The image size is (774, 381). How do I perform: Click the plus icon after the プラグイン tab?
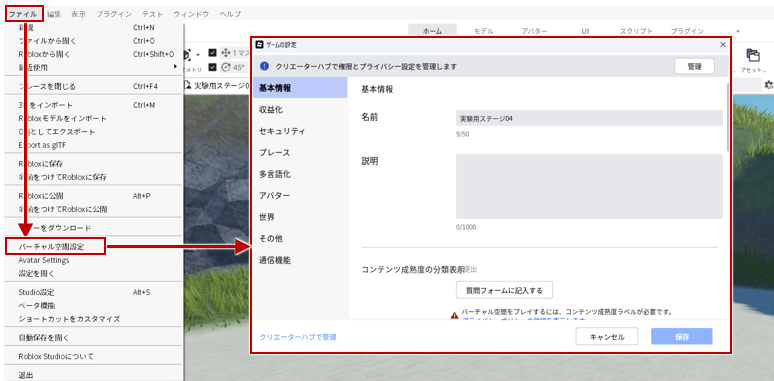[x=738, y=31]
